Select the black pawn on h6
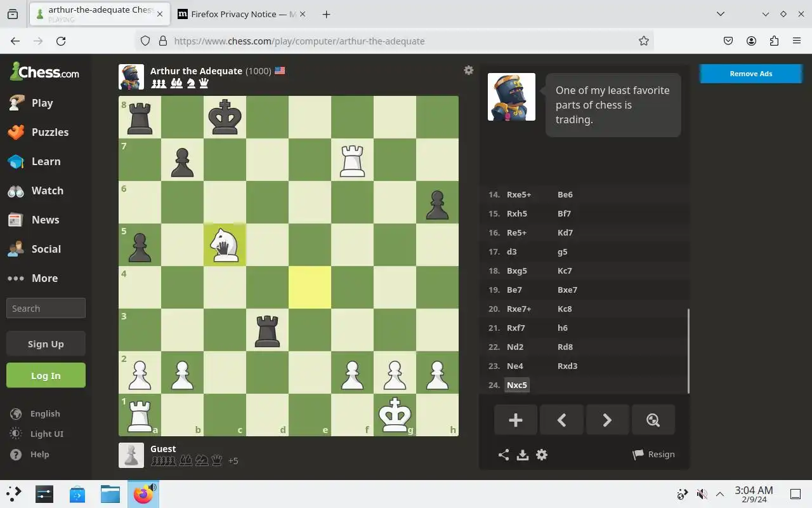The height and width of the screenshot is (508, 812). pyautogui.click(x=437, y=202)
